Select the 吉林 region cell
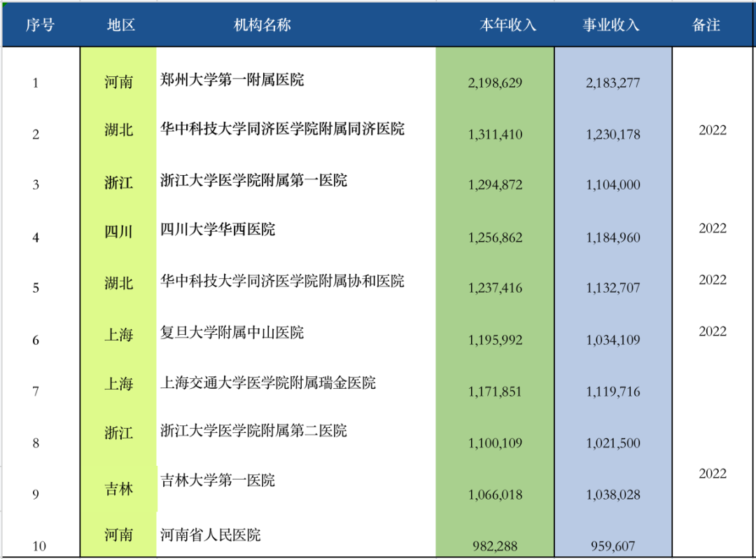The height and width of the screenshot is (559, 756). coord(118,489)
